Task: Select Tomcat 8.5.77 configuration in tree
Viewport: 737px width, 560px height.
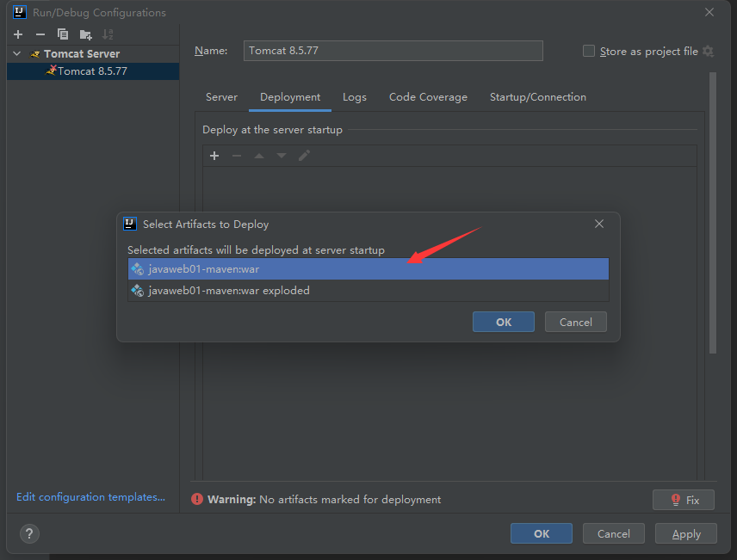Action: tap(92, 71)
